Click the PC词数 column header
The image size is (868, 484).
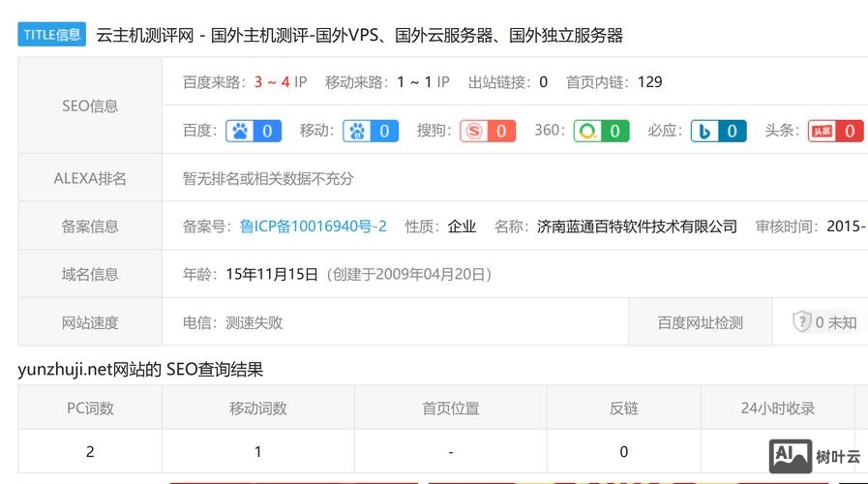[90, 408]
